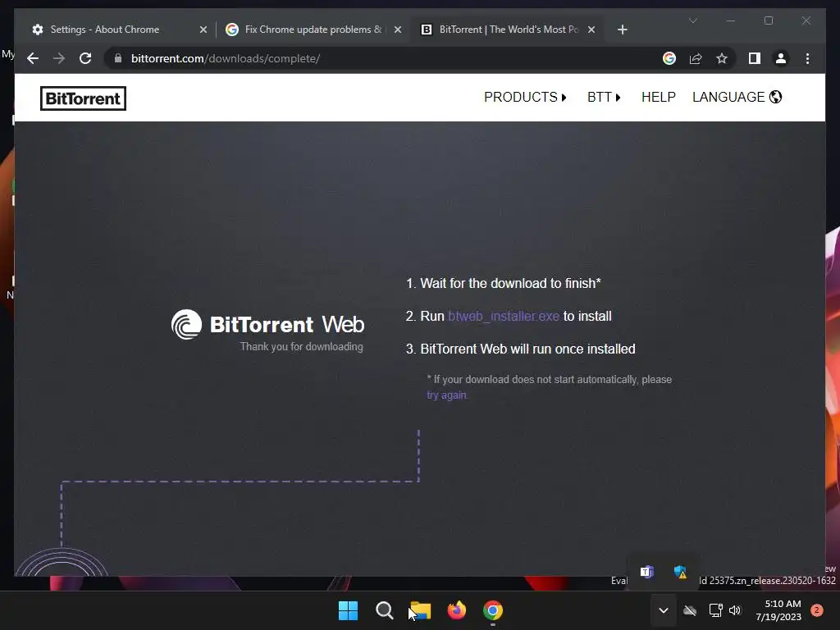Screen dimensions: 840x630
Task: Click the BitTorrent logo
Action: click(x=83, y=98)
